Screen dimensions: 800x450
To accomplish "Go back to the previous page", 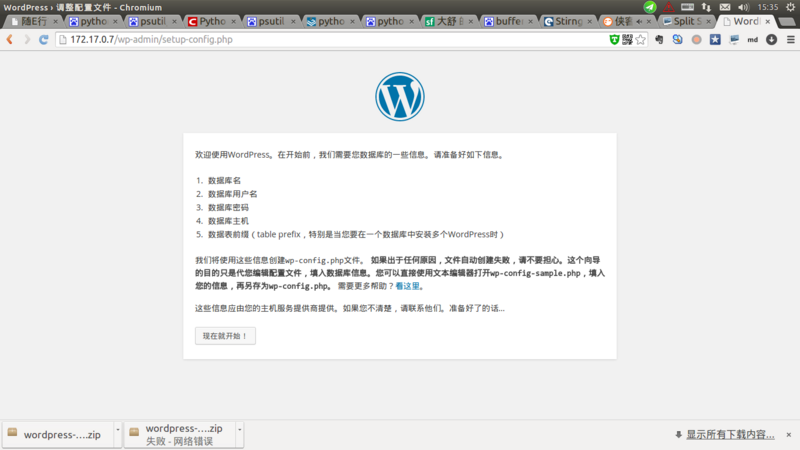I will tap(10, 39).
